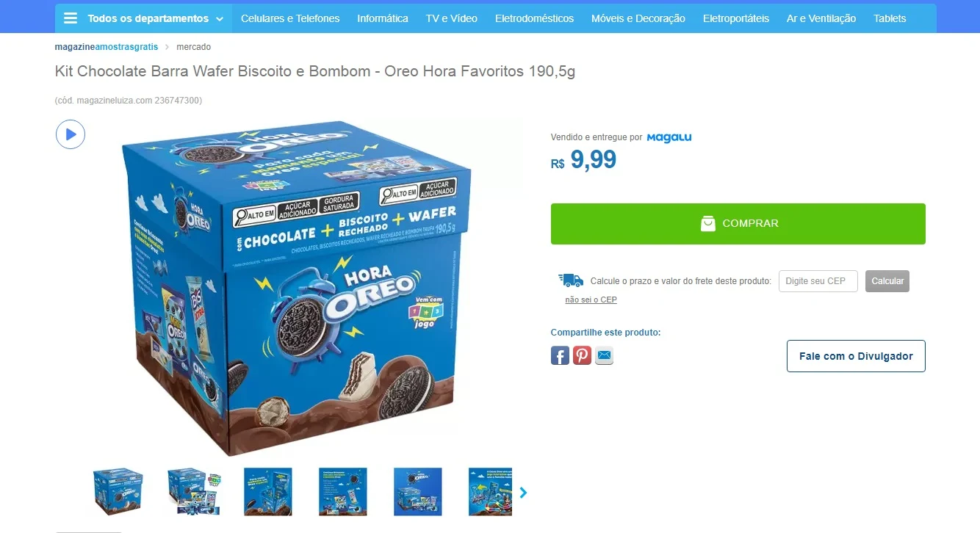The width and height of the screenshot is (980, 533).
Task: Play the product video icon
Action: 71,134
